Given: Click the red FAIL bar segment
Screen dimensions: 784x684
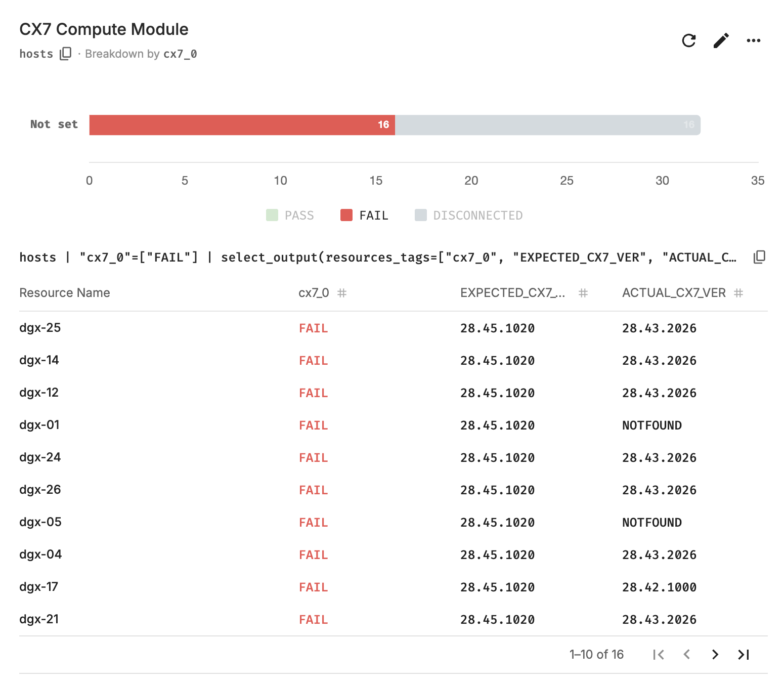Looking at the screenshot, I should [242, 125].
